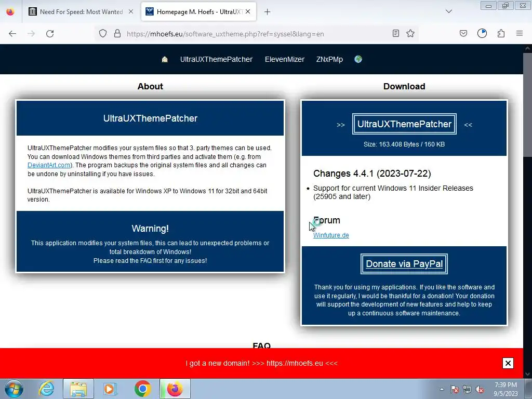The image size is (532, 399).
Task: Click the UltraUXThemePatcher download button
Action: (x=404, y=124)
